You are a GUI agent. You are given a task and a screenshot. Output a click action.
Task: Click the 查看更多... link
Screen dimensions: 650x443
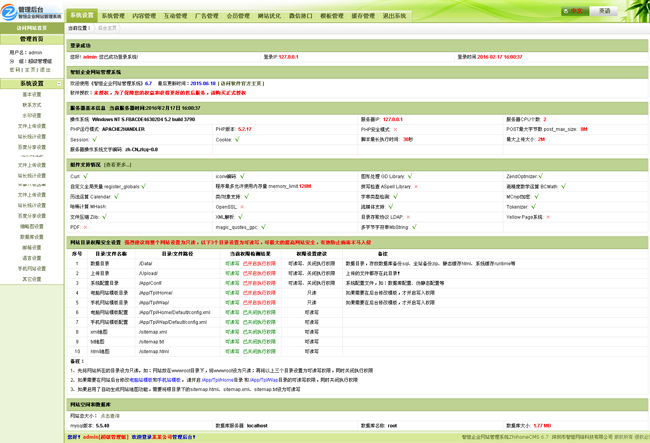(118, 165)
